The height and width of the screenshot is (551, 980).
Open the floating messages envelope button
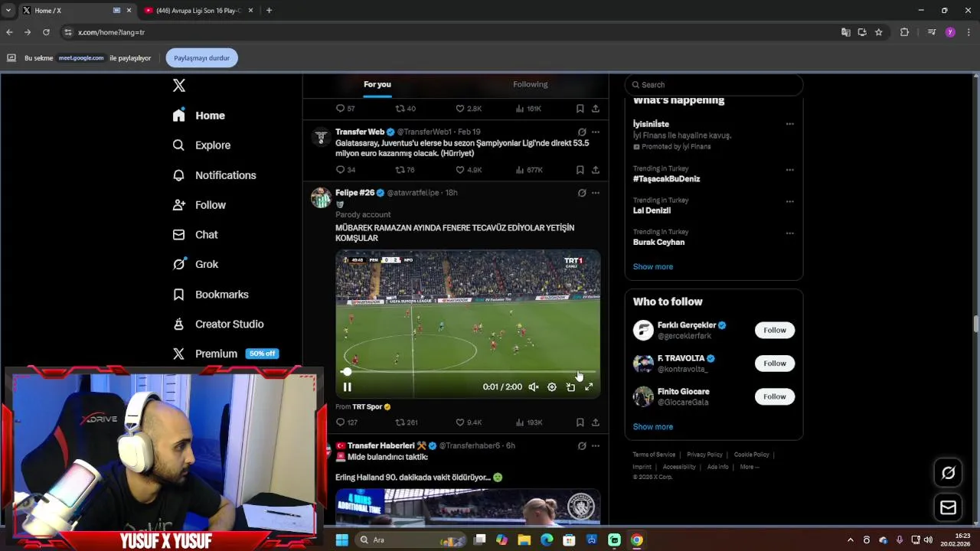point(949,507)
